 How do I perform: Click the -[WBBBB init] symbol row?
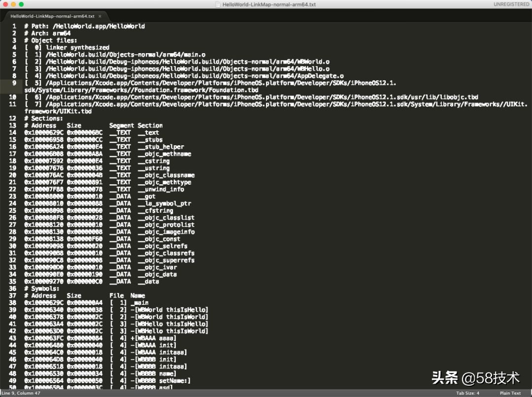pyautogui.click(x=100, y=360)
